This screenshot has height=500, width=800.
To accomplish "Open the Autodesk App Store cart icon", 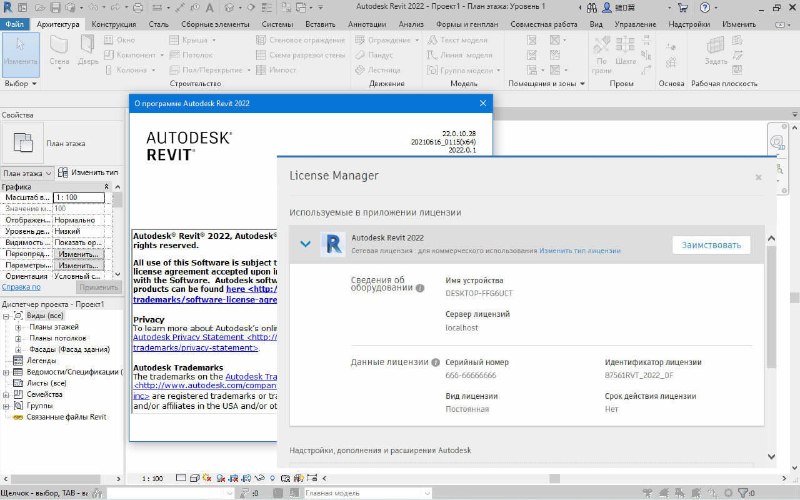I will (x=683, y=8).
